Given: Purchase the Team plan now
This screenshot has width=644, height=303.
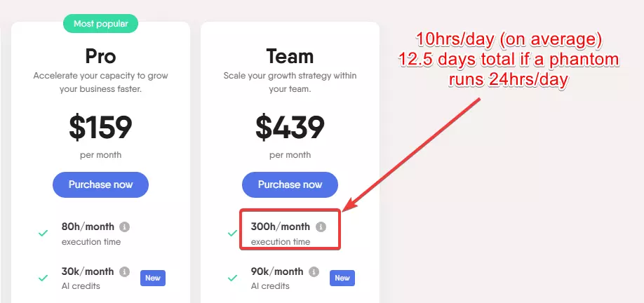Looking at the screenshot, I should [290, 184].
